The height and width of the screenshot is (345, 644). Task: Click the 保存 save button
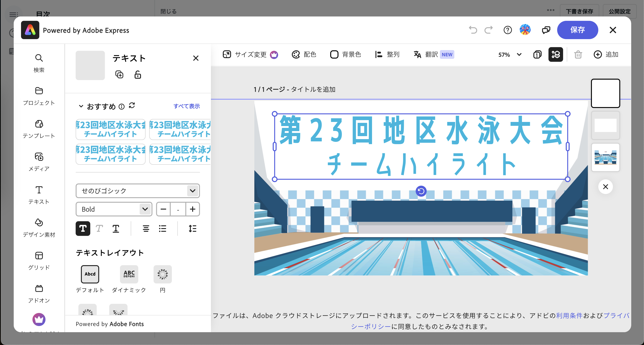pos(577,30)
